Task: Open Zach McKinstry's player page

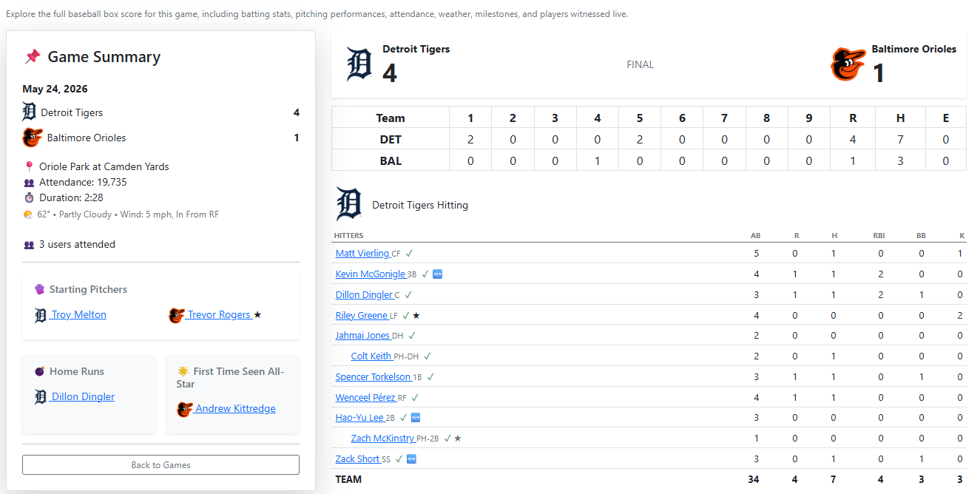Action: pyautogui.click(x=382, y=439)
